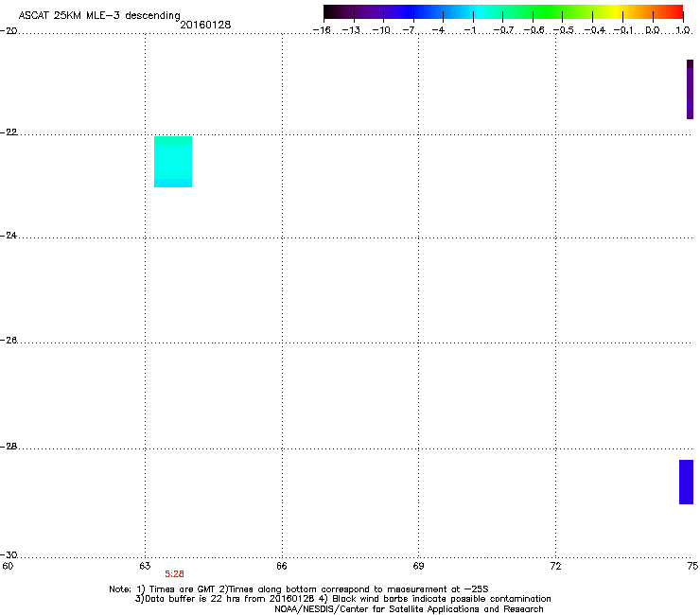Click the cyan data swath near longitude 63

click(x=173, y=162)
